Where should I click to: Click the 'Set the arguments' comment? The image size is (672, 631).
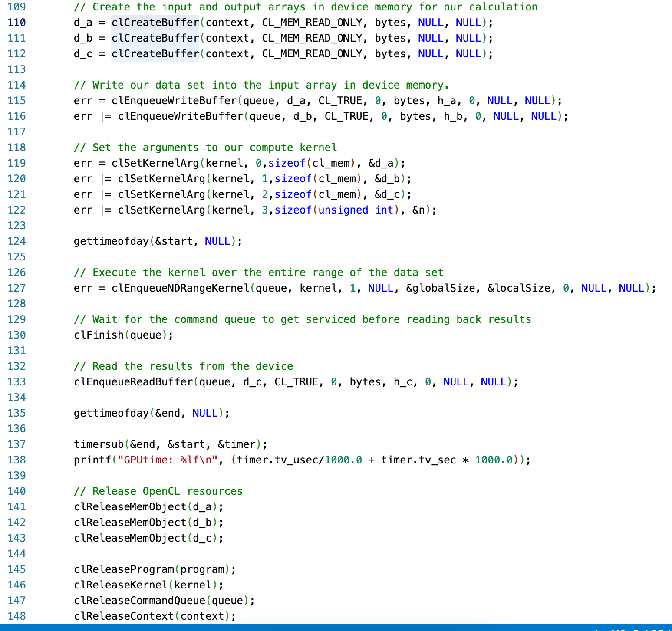(x=205, y=148)
